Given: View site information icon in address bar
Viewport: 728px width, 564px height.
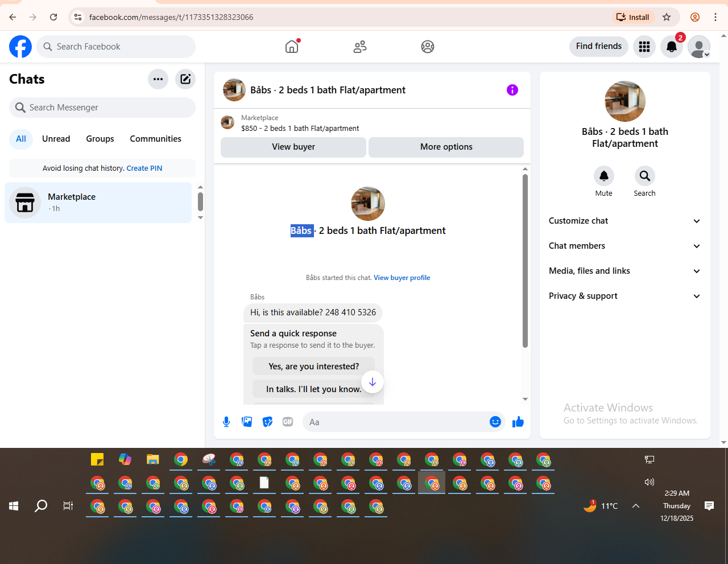Looking at the screenshot, I should [78, 17].
